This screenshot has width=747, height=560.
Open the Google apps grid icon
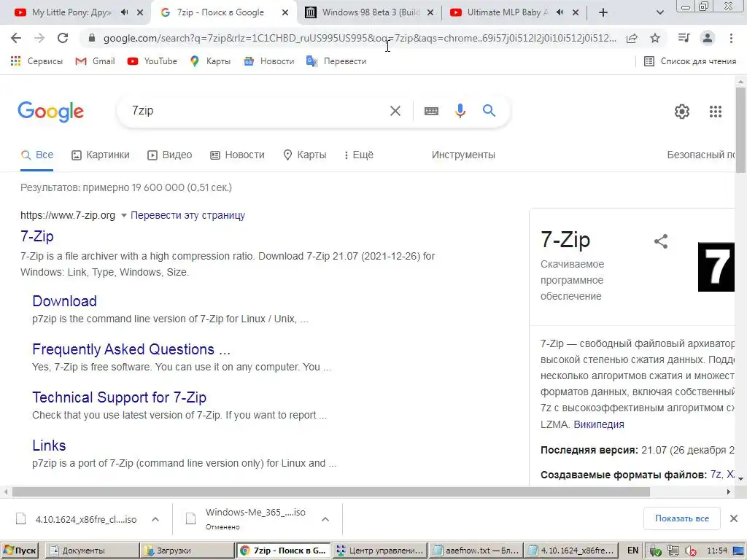715,112
